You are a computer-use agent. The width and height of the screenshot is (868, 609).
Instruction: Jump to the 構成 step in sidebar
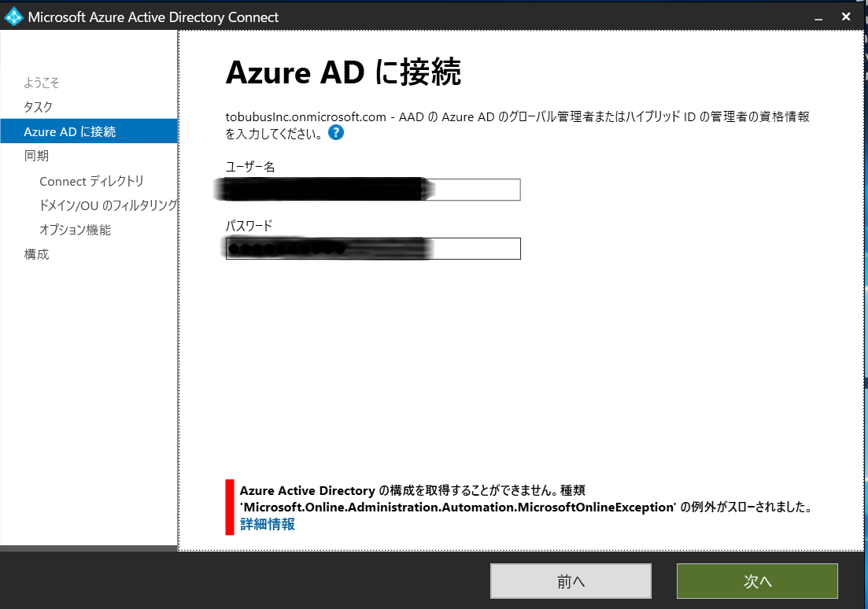coord(36,254)
